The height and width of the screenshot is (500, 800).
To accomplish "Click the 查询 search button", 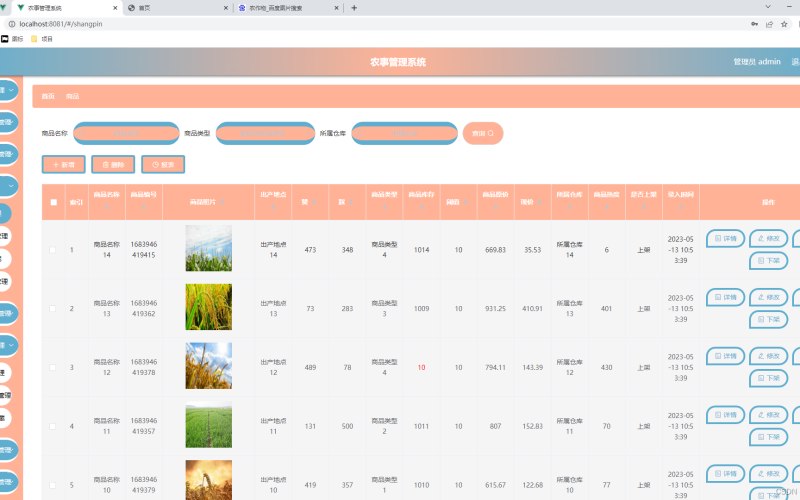I will (x=483, y=134).
